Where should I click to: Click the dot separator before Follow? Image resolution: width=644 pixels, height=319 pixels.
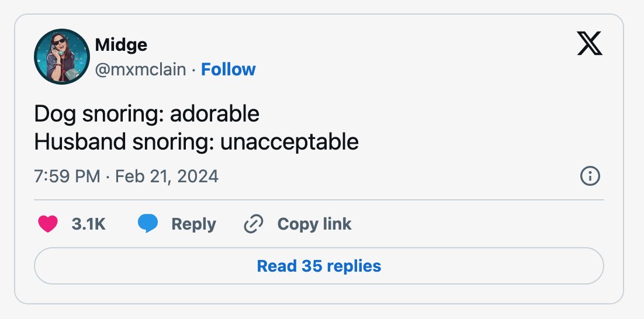pos(193,70)
